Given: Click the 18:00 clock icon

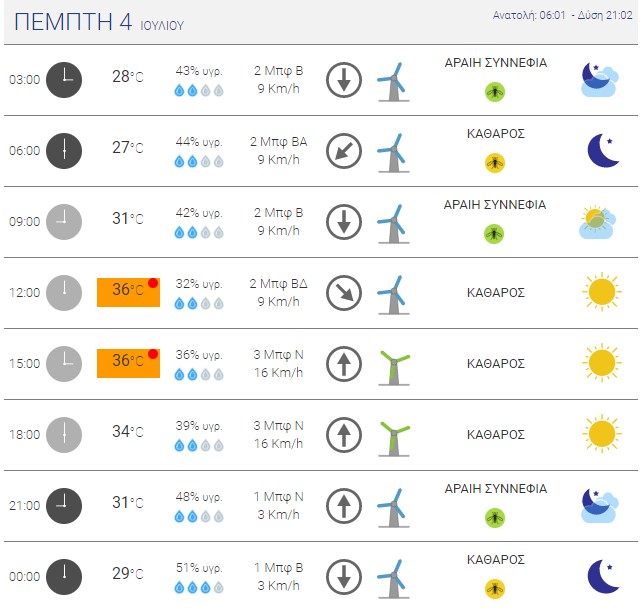Looking at the screenshot, I should 64,435.
